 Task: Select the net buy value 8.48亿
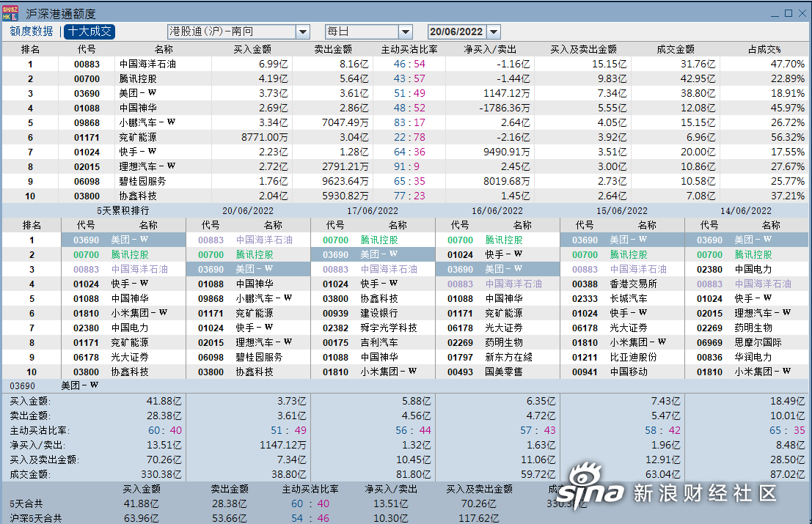coord(790,446)
